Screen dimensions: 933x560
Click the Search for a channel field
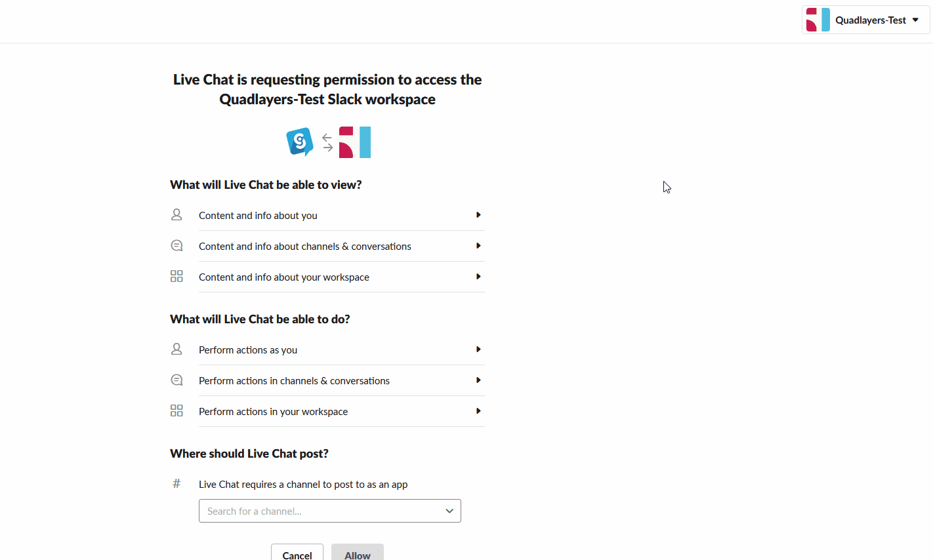(x=329, y=511)
